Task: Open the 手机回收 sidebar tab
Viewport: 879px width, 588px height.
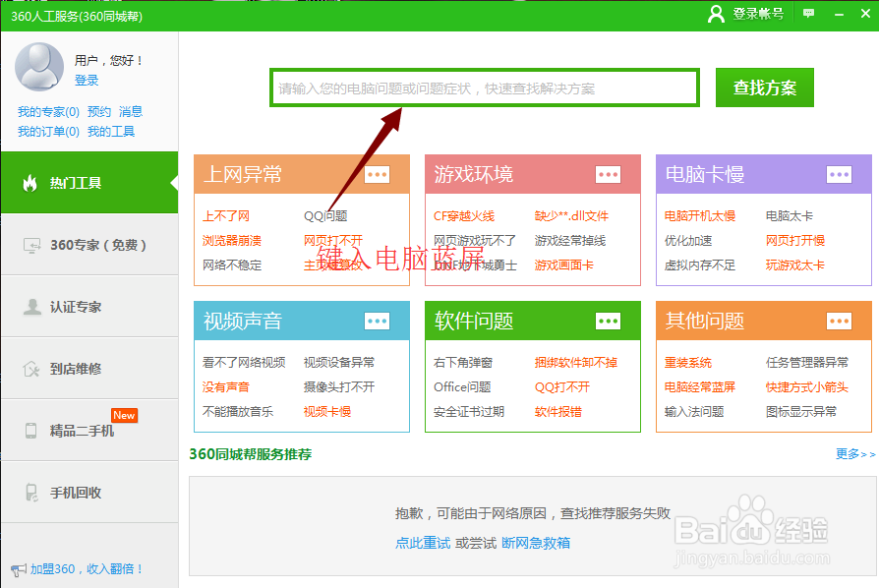Action: [x=89, y=493]
